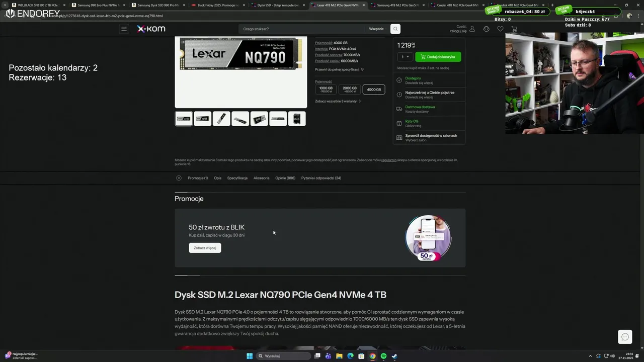Open the regulamin link
This screenshot has height=362, width=644.
coord(388,160)
